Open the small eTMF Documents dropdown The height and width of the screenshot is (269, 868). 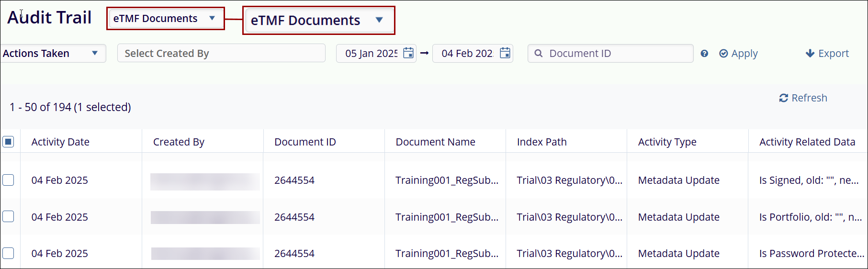click(x=165, y=19)
